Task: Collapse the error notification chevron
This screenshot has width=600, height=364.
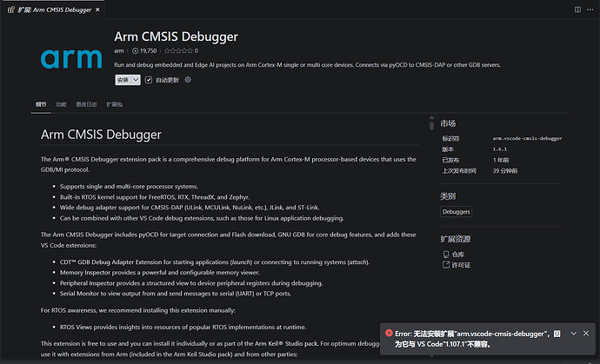Action: coord(573,333)
